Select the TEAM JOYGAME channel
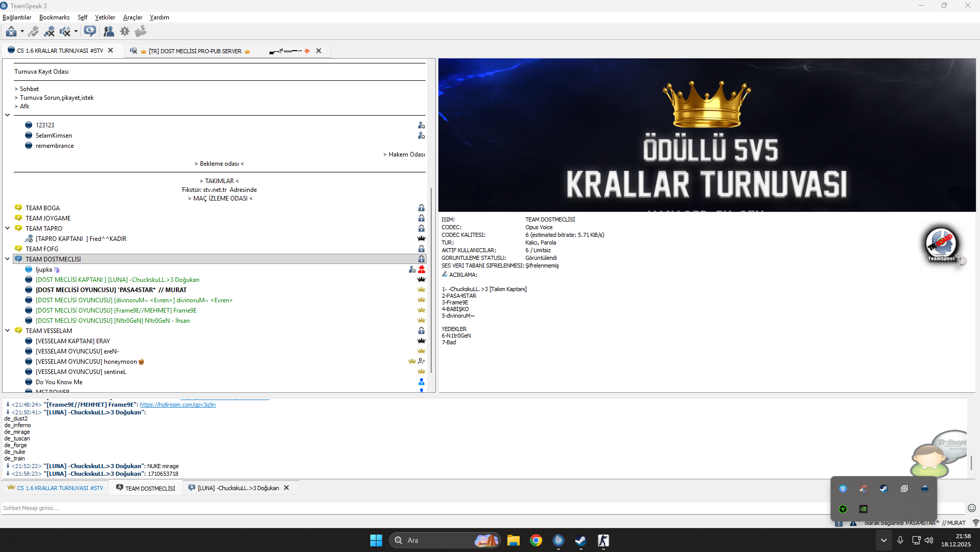The image size is (980, 552). [x=48, y=218]
